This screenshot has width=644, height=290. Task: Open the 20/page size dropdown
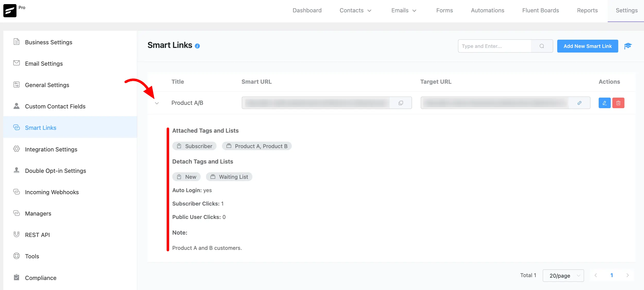(563, 276)
